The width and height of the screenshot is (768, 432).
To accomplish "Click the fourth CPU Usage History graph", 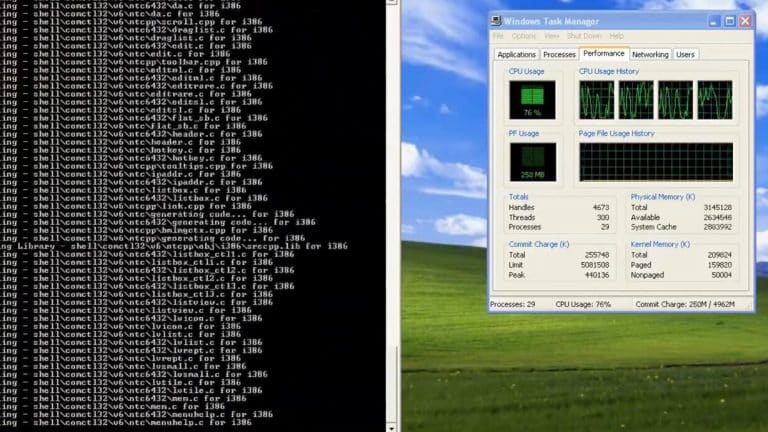I will pos(715,100).
